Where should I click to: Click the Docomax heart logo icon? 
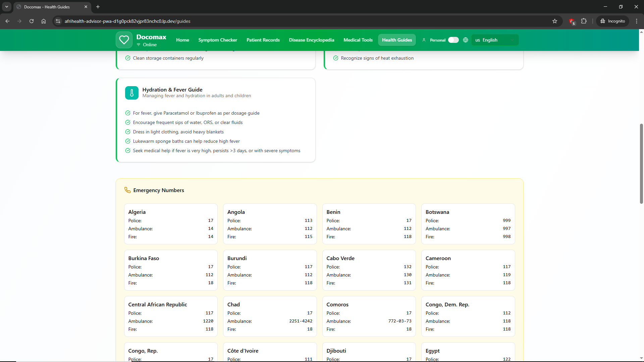coord(124,40)
